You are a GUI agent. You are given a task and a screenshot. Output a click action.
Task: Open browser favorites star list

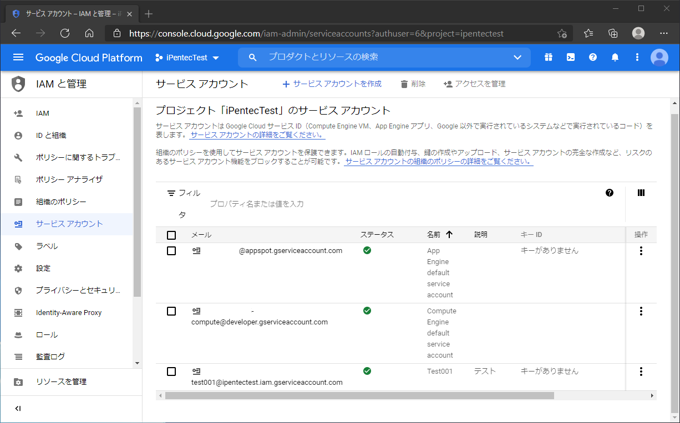(588, 33)
